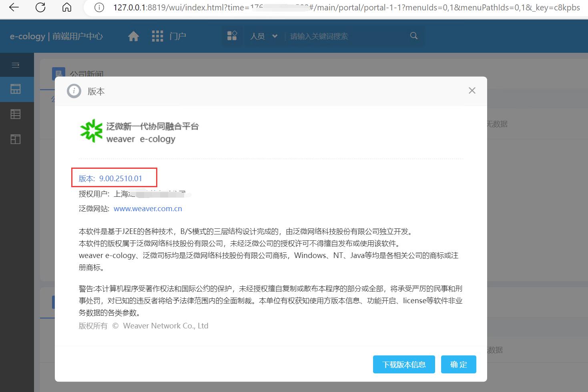
Task: Open the e-cology home page icon
Action: tap(133, 36)
